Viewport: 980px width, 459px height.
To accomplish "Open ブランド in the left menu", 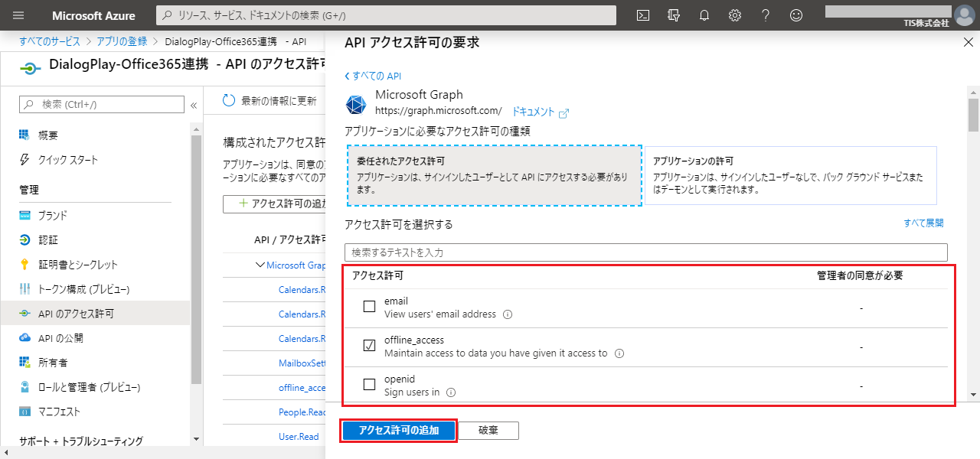I will coord(52,215).
